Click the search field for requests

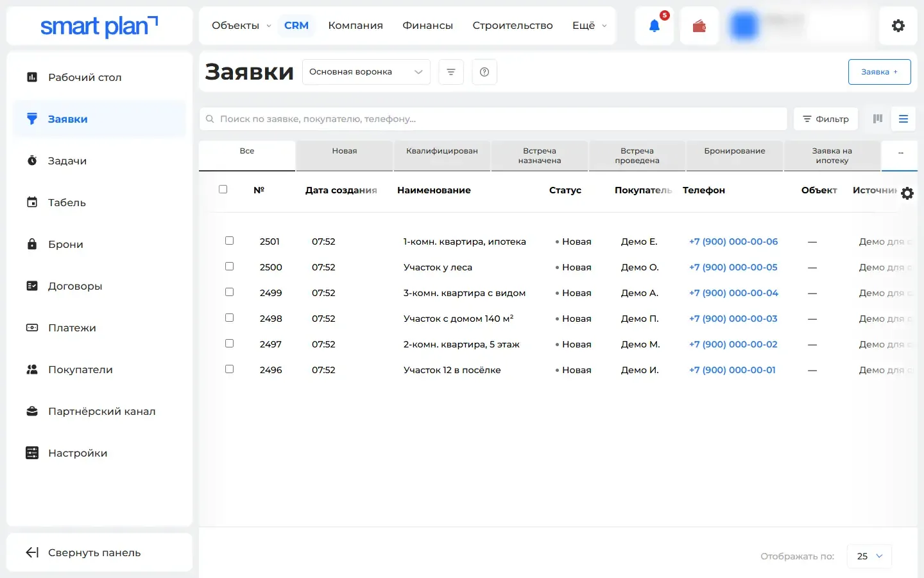click(493, 119)
